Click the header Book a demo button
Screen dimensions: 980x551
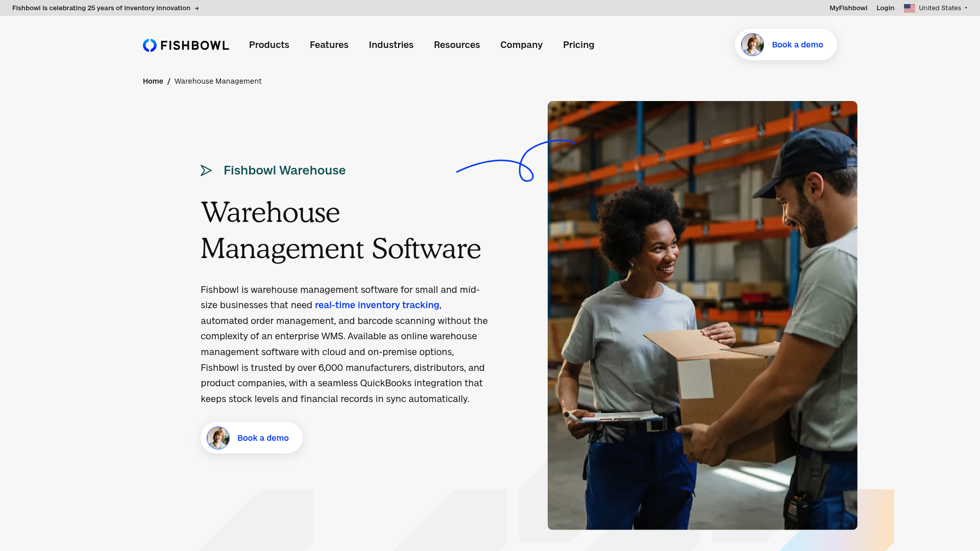tap(786, 44)
